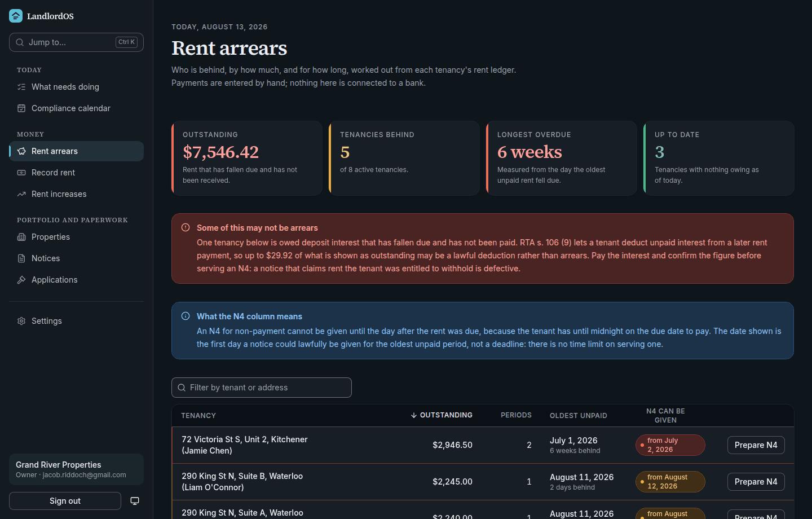Click the sort arrow beside Outstanding

[x=414, y=415]
